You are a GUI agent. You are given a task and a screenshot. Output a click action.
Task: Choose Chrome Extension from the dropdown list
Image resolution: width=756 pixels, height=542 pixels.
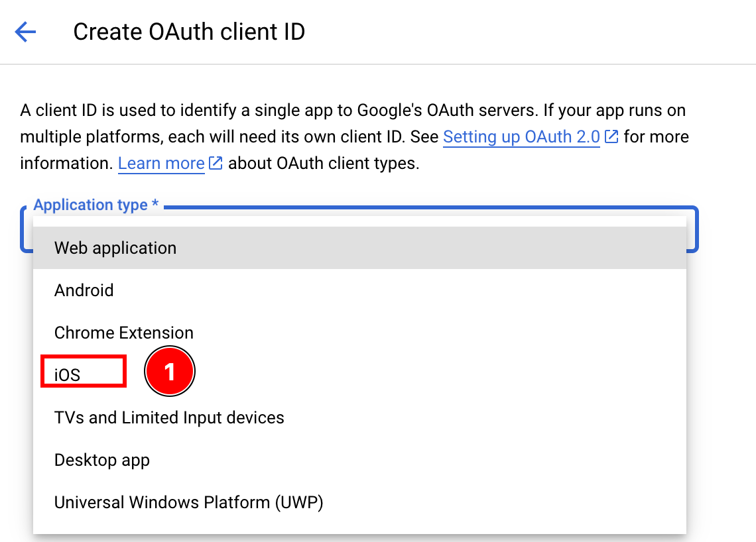123,333
